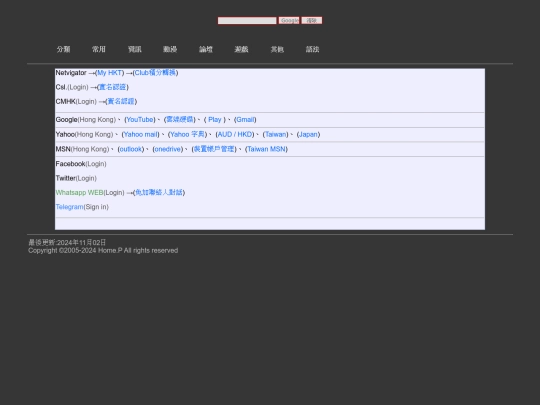Open the Whatsapp WEB link

(80, 193)
